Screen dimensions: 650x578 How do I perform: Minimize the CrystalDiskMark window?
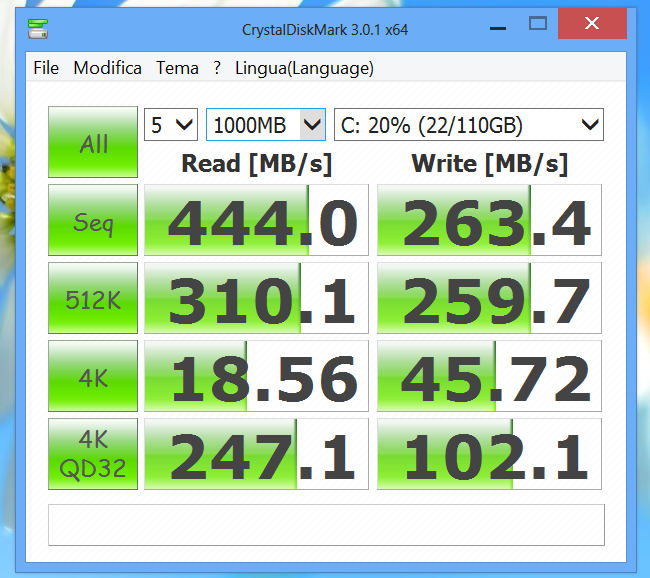(497, 27)
